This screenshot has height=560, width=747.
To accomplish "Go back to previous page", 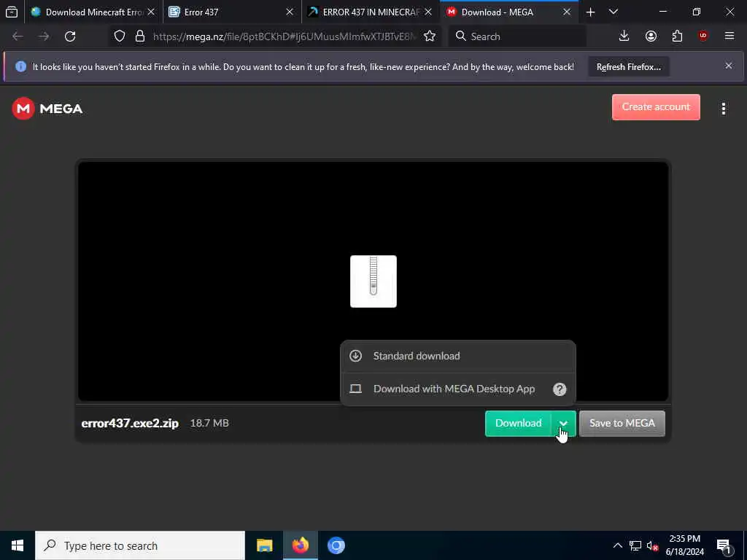I will click(18, 36).
